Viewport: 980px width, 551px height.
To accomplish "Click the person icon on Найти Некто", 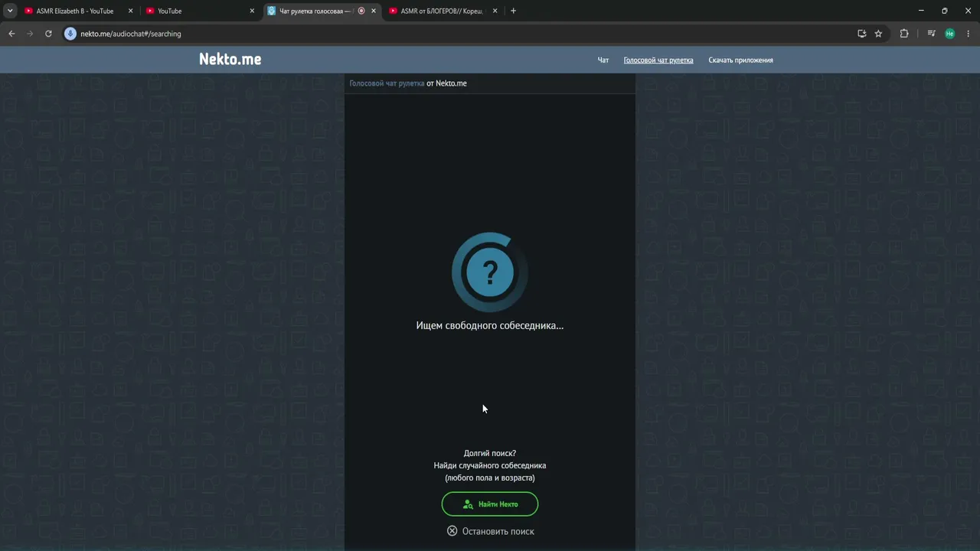I will pyautogui.click(x=468, y=504).
